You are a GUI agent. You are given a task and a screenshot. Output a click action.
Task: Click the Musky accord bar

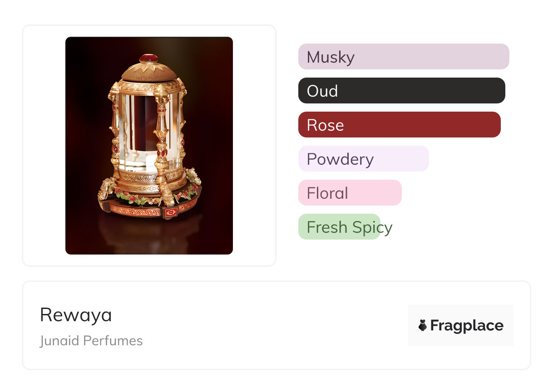coord(403,57)
